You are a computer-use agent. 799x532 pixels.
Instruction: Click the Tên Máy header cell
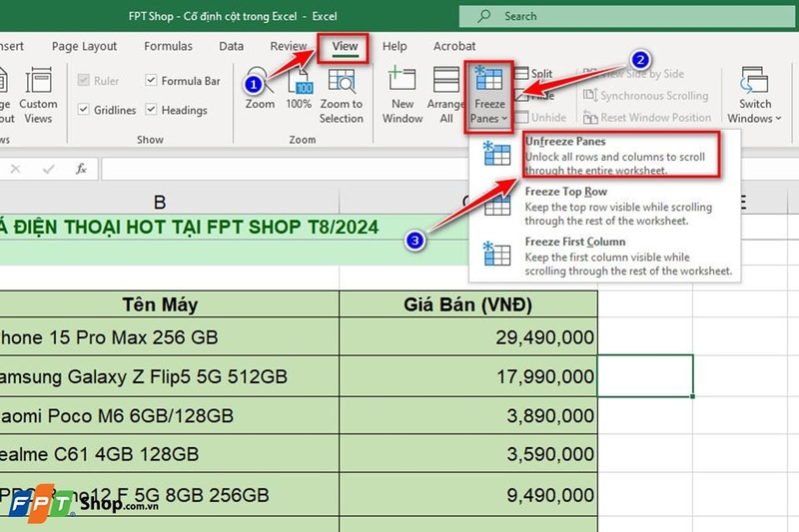(x=169, y=304)
